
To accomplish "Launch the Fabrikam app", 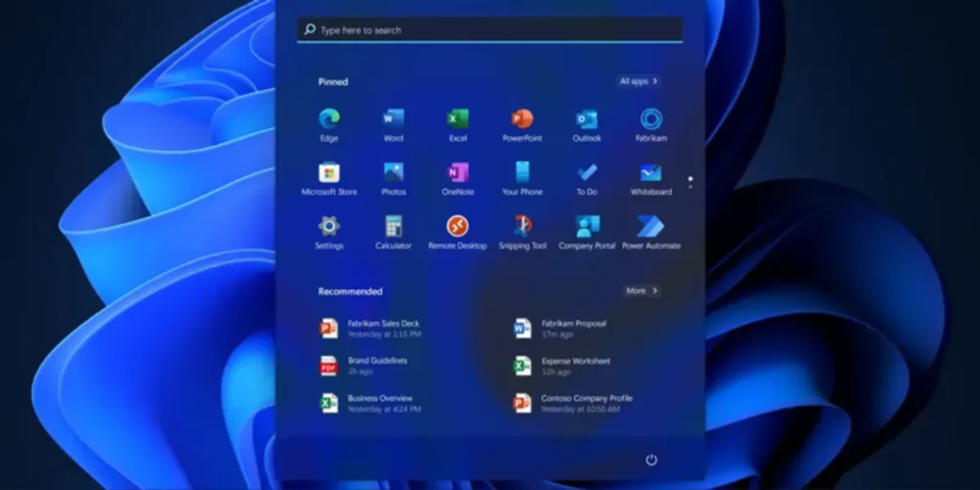I will [651, 125].
